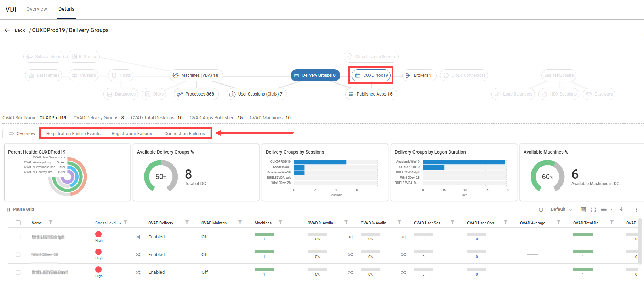644x283 pixels.
Task: Open the row density lines dropdown
Action: click(x=607, y=210)
